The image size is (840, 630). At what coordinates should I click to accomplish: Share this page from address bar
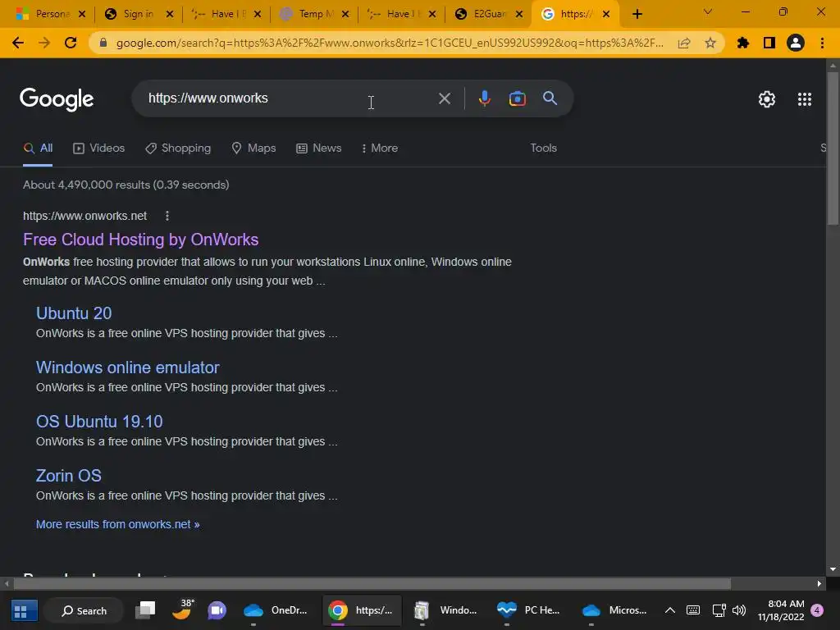click(684, 43)
